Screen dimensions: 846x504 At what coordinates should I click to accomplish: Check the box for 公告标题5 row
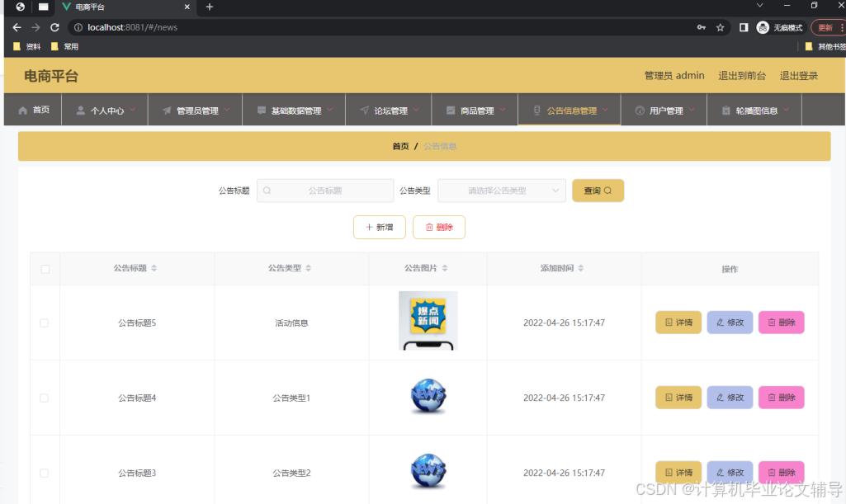45,323
